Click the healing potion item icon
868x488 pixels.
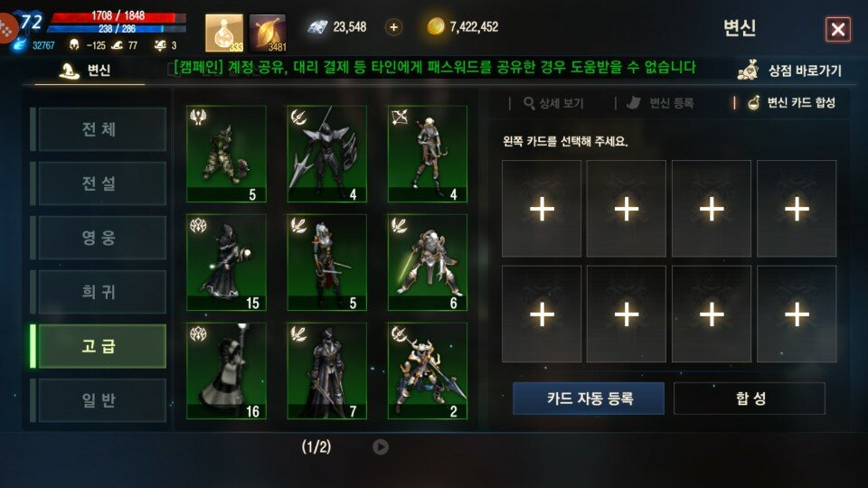[x=224, y=33]
